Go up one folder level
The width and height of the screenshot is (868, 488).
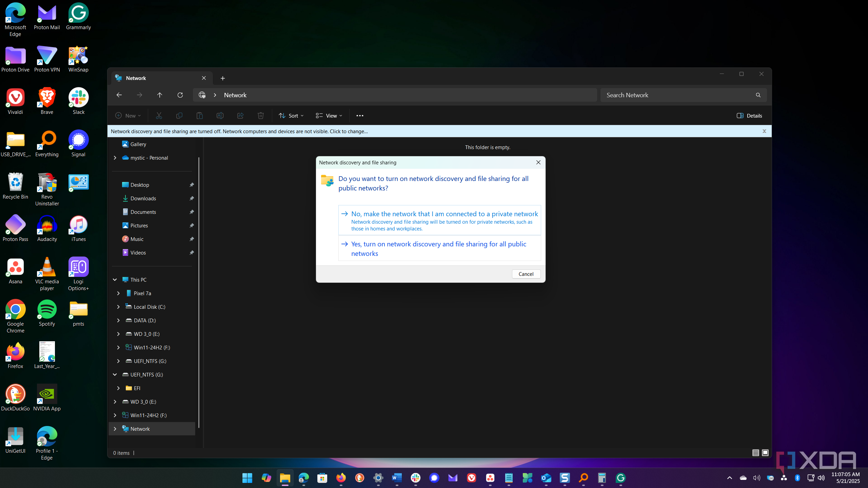[160, 95]
